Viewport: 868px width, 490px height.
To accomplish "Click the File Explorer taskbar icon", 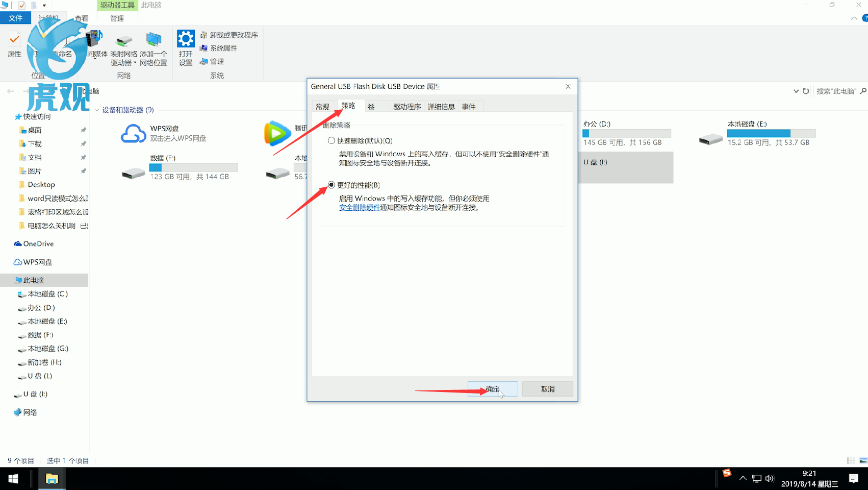I will point(52,479).
